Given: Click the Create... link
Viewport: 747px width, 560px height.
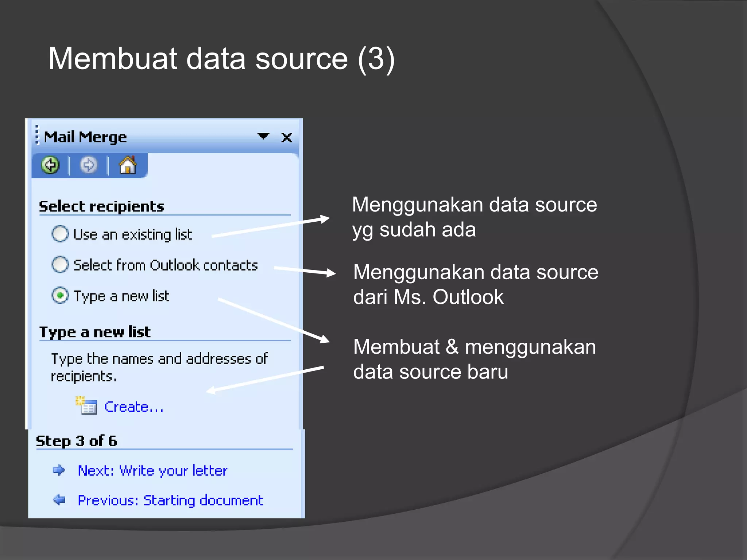Looking at the screenshot, I should click(x=134, y=407).
